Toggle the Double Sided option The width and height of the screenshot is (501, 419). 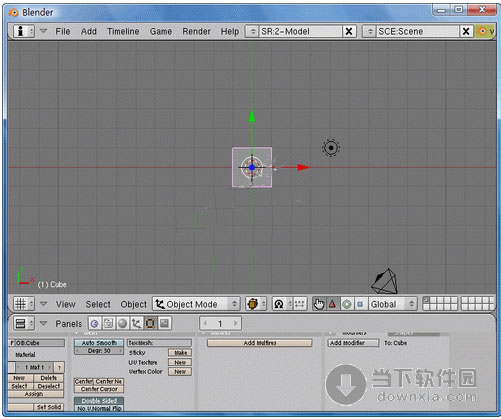click(99, 401)
